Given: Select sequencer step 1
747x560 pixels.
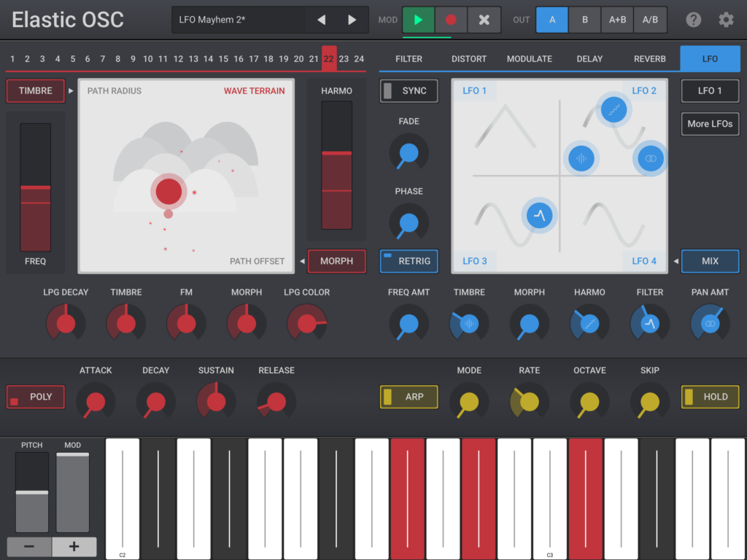Looking at the screenshot, I should point(12,58).
